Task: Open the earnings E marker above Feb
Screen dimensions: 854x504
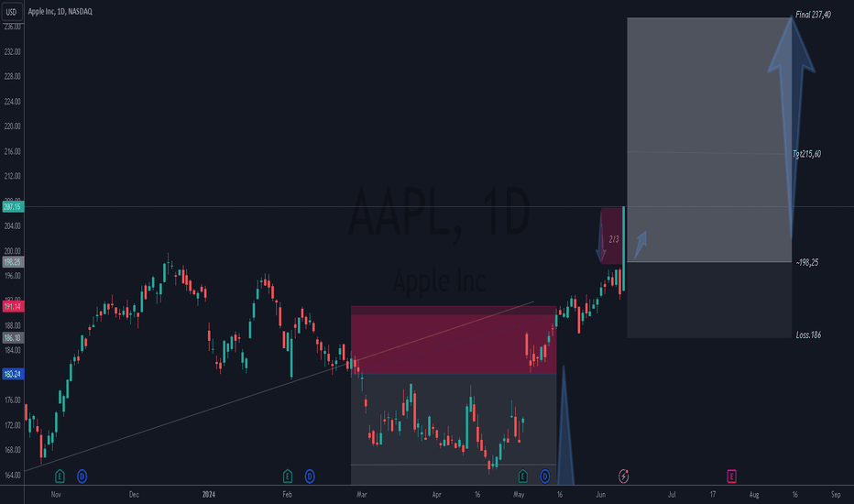Action: click(x=288, y=477)
